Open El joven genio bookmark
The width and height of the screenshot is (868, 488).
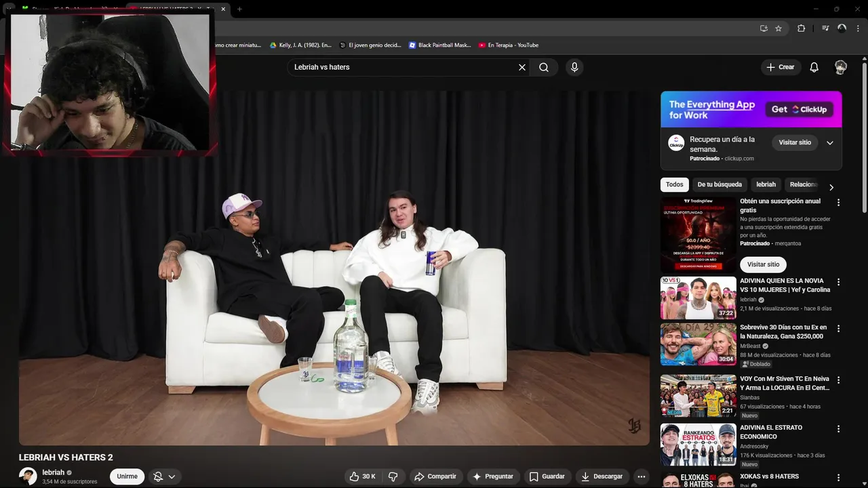tap(370, 45)
